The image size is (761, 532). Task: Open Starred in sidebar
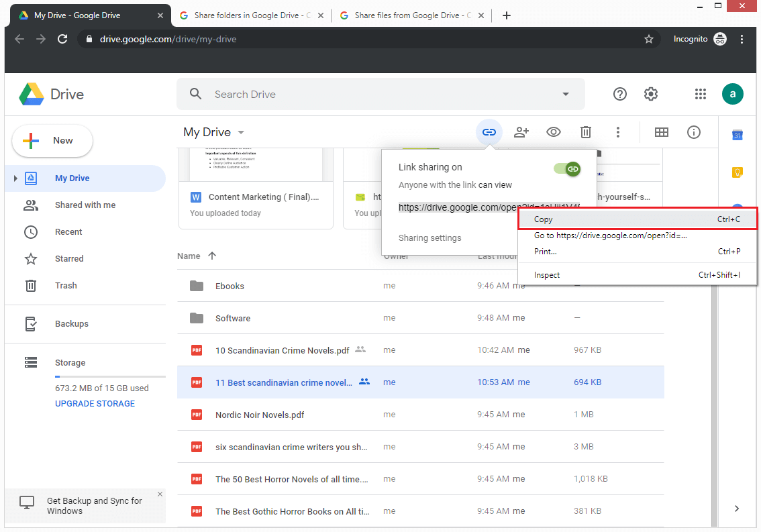click(x=85, y=259)
